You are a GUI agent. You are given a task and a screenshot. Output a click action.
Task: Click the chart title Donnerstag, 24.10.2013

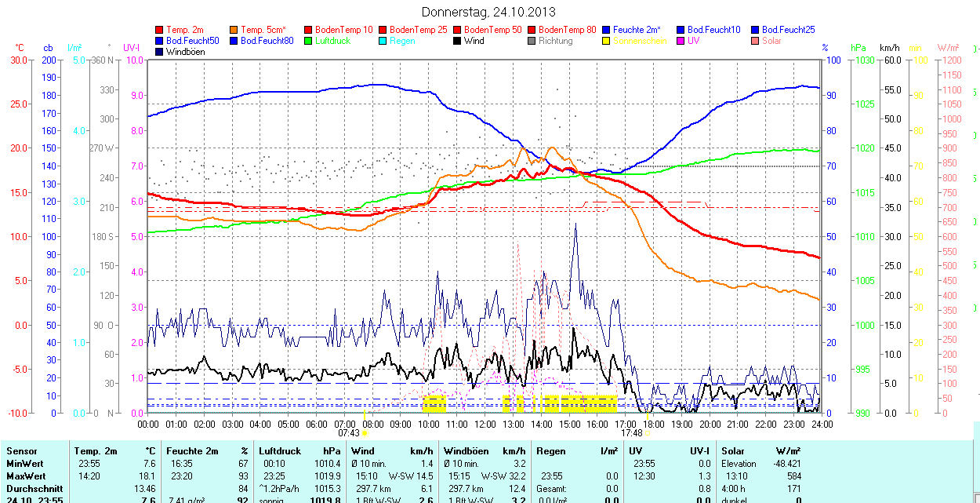pyautogui.click(x=488, y=12)
